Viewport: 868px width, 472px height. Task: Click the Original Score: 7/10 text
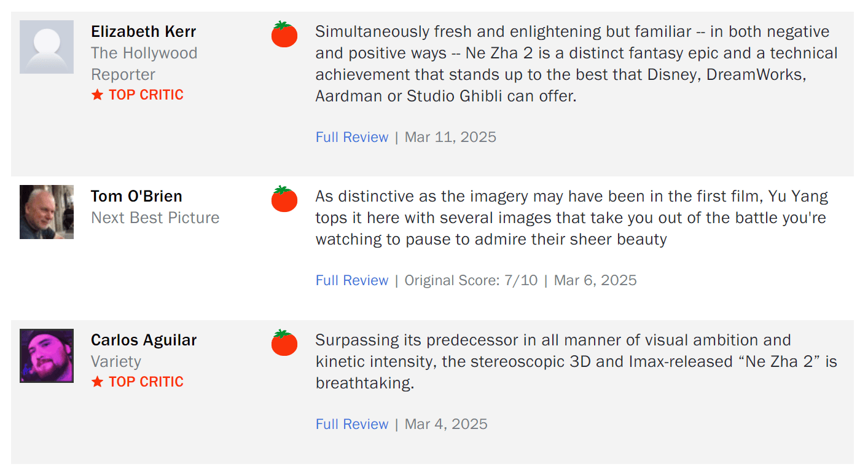point(471,280)
